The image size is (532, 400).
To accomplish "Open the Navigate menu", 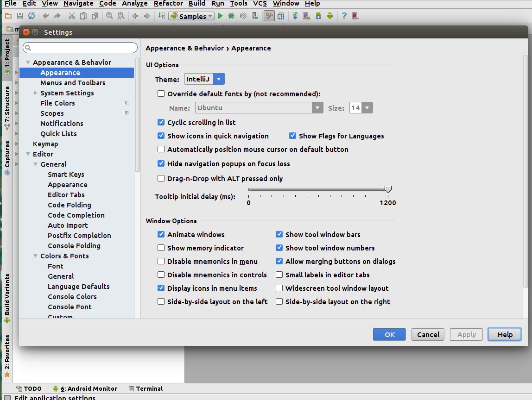I will pos(78,3).
